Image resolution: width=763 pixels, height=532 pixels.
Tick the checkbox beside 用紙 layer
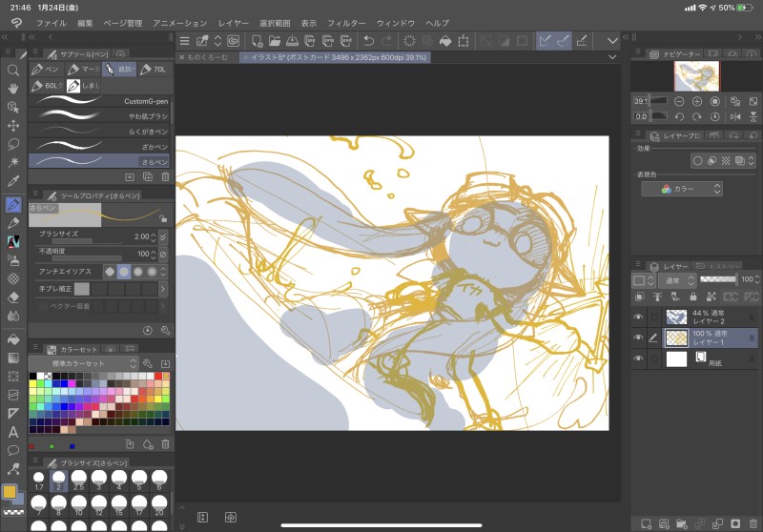pos(654,358)
